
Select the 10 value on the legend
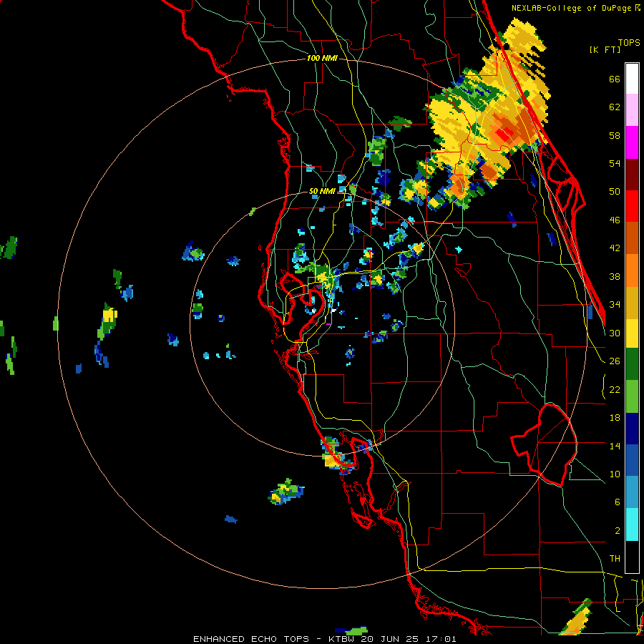(615, 474)
